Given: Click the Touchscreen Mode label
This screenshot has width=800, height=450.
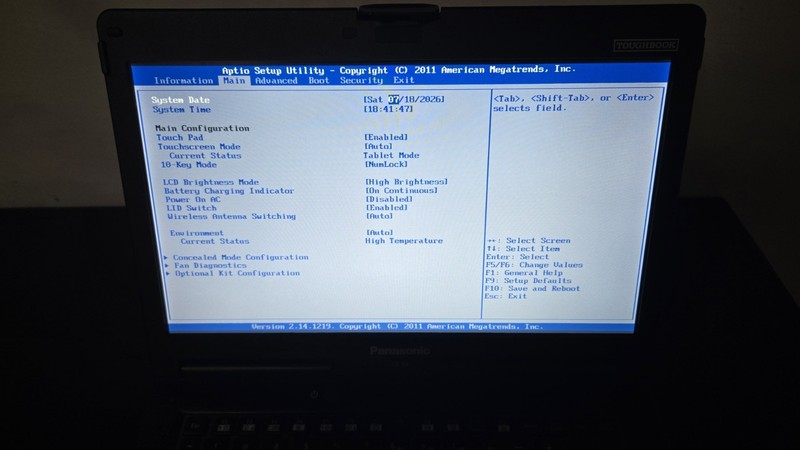Looking at the screenshot, I should click(x=199, y=147).
